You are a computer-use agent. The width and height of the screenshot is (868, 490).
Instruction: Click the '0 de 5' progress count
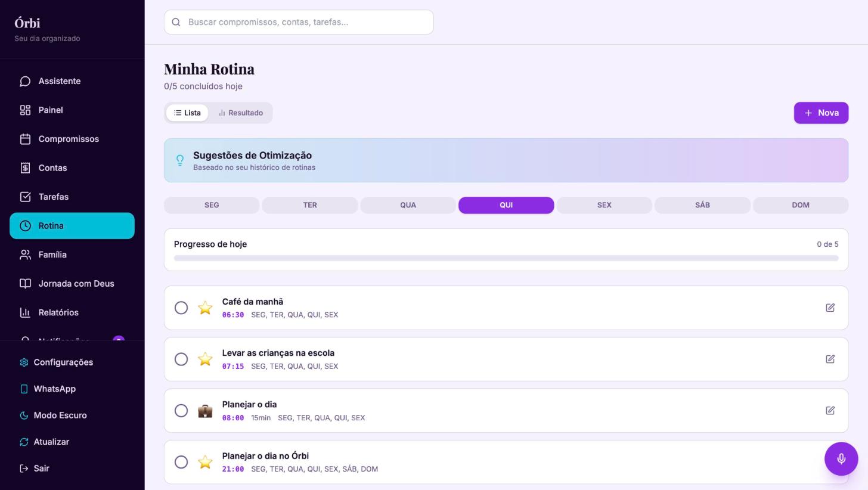(827, 244)
